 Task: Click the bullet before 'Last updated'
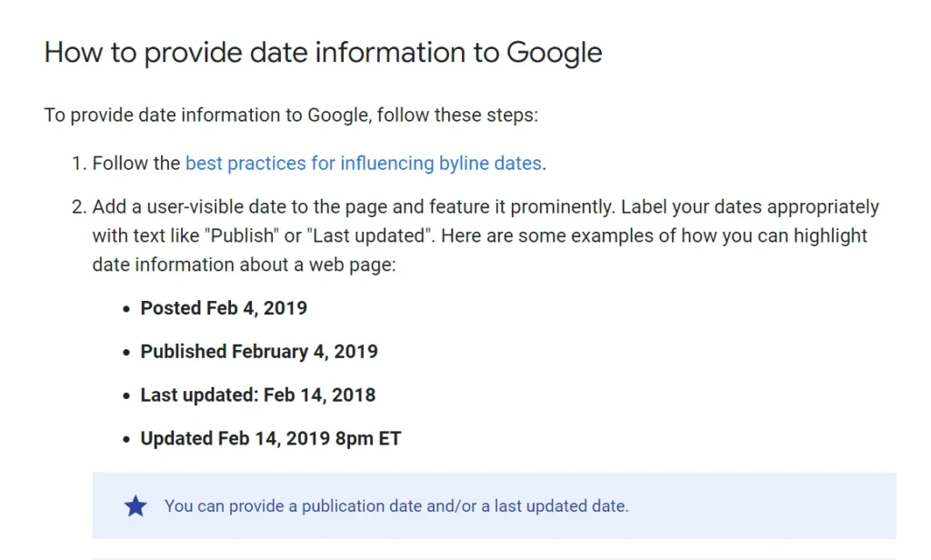click(125, 395)
